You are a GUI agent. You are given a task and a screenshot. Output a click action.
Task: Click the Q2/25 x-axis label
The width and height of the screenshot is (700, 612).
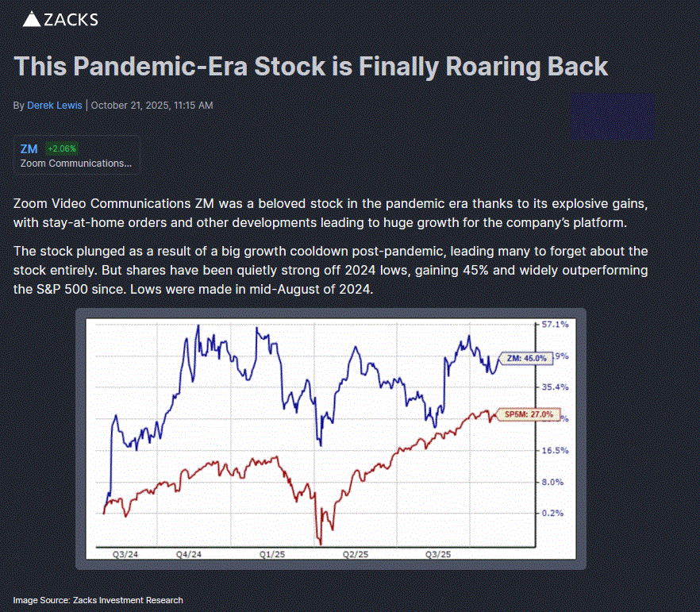(356, 554)
